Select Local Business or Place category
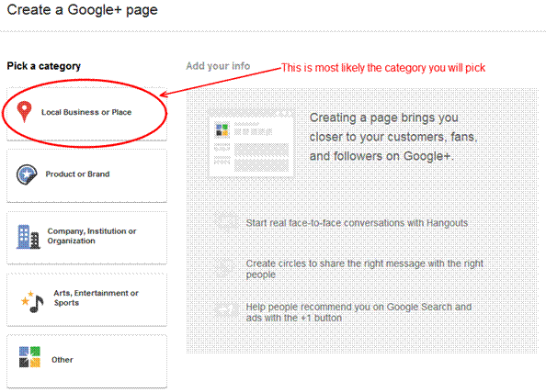 click(x=86, y=114)
